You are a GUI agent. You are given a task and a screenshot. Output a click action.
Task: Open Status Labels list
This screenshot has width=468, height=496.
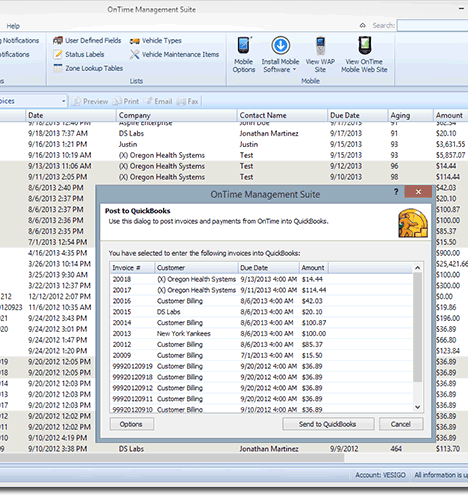[x=79, y=54]
